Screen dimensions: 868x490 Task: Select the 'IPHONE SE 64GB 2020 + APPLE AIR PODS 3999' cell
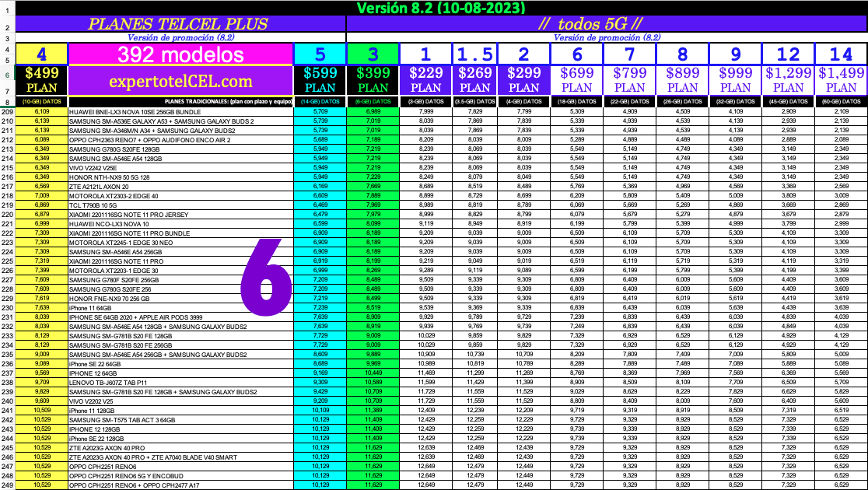coord(180,317)
